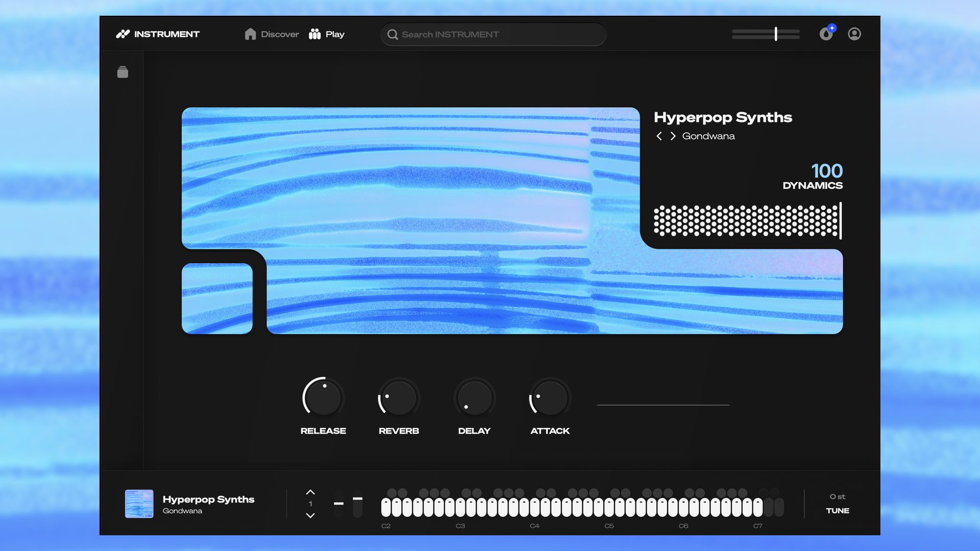Click the Hyperpop Synths preset thumbnail
This screenshot has height=551, width=980.
point(139,504)
